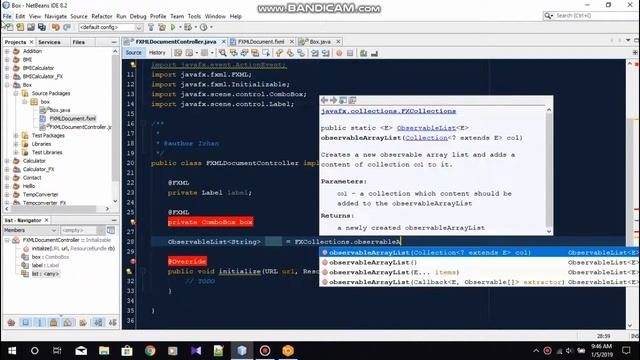Open javadoc in external browser icon

click(x=343, y=100)
